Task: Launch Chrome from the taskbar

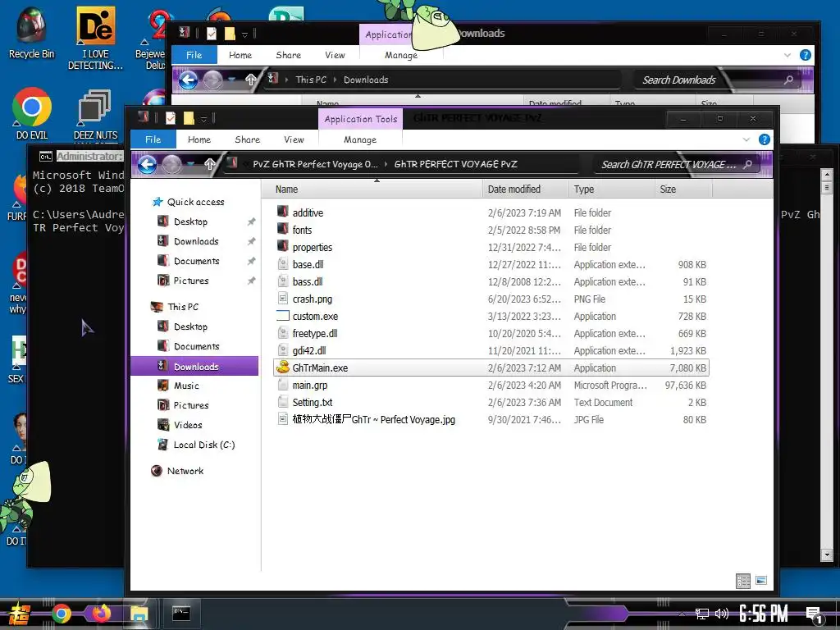Action: (x=61, y=614)
